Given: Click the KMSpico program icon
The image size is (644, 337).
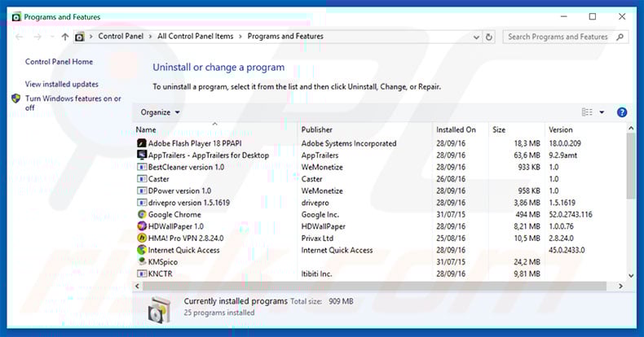Looking at the screenshot, I should 142,261.
